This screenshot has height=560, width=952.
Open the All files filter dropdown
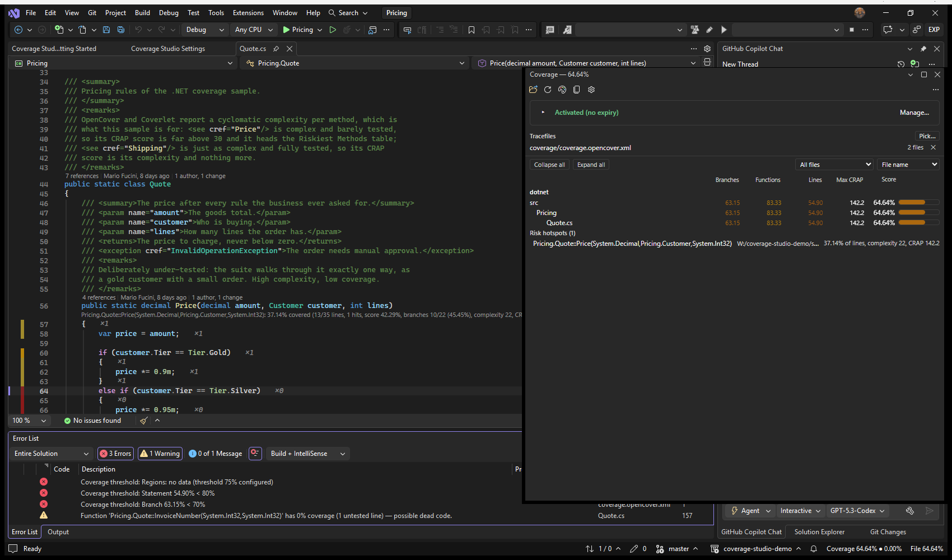pos(834,165)
